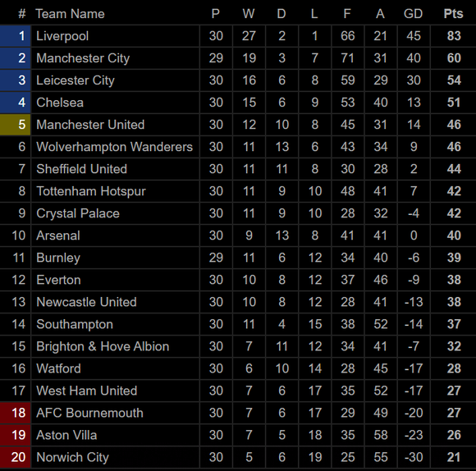This screenshot has width=476, height=471.
Task: Click the Pts column header
Action: pos(453,14)
